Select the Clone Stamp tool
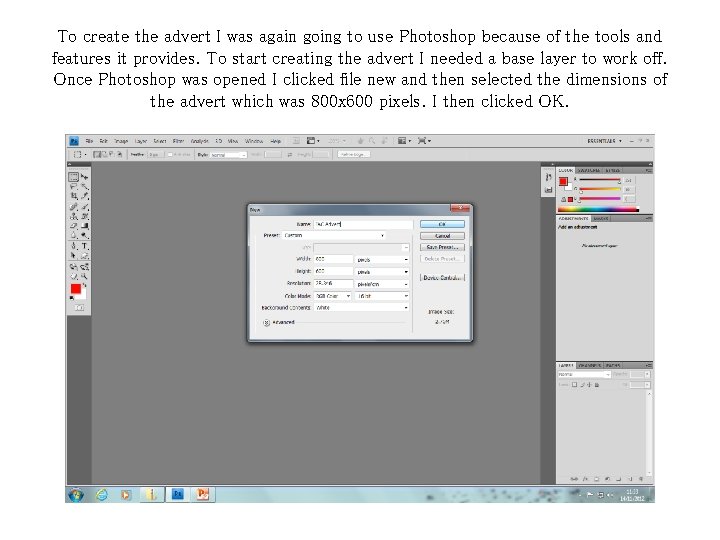This screenshot has width=720, height=540. pos(73,216)
